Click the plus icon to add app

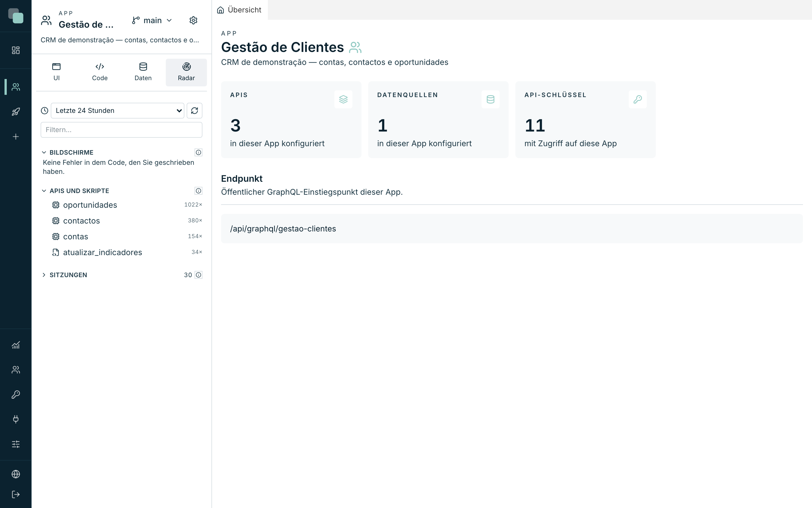click(16, 137)
